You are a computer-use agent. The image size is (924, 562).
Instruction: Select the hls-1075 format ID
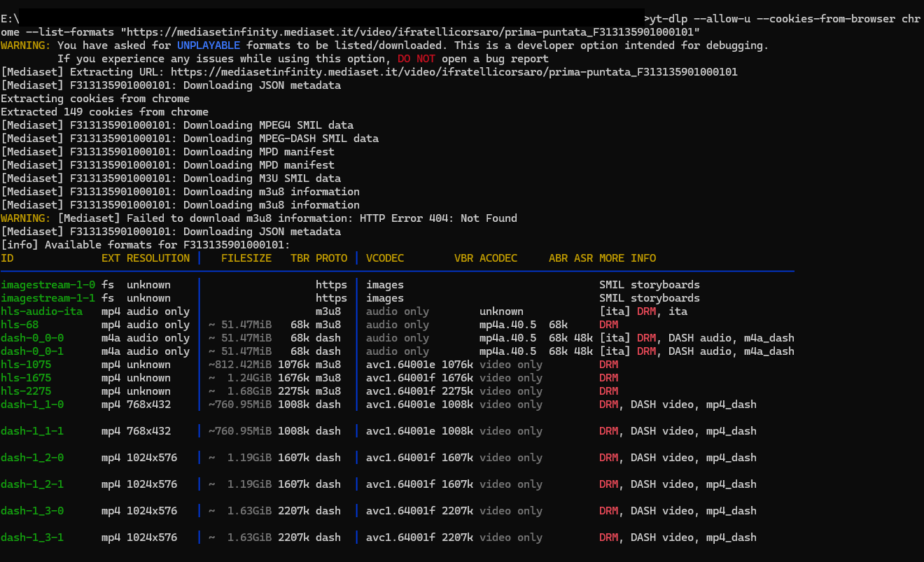click(26, 365)
